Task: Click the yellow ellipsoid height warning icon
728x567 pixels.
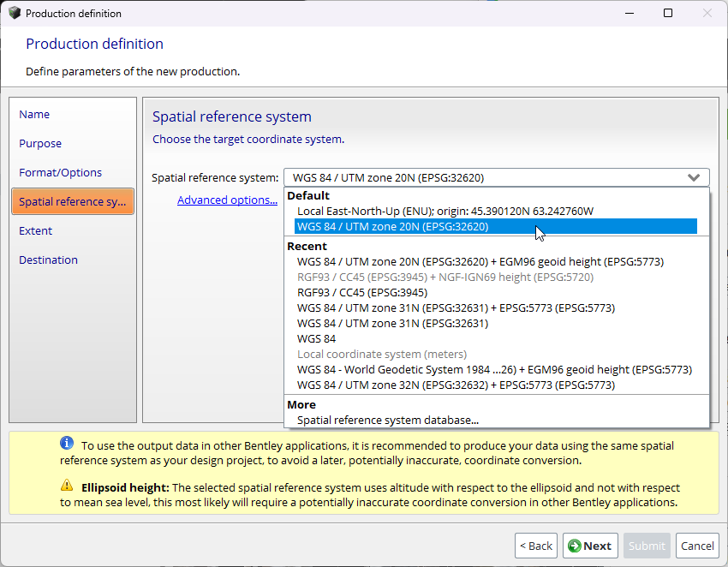Action: [x=67, y=485]
